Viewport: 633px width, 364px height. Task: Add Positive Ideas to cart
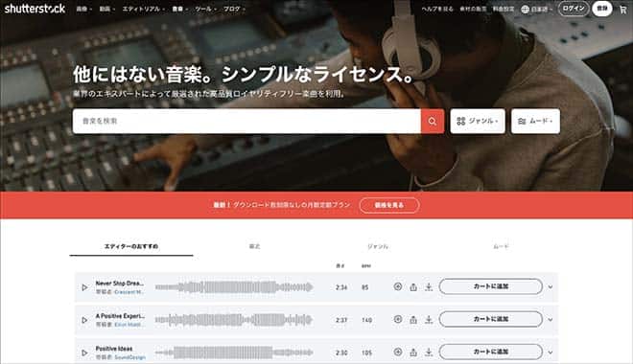coord(491,352)
